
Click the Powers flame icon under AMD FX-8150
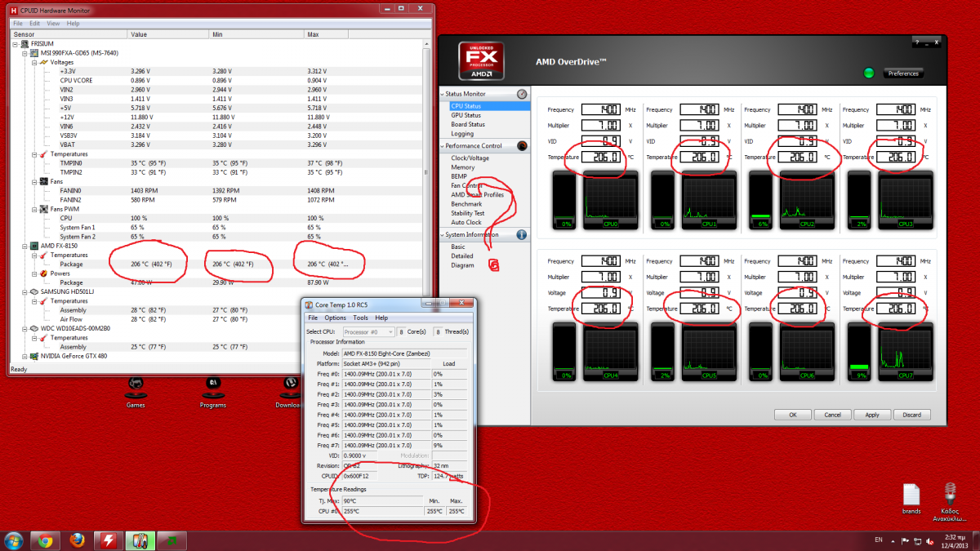coord(43,273)
